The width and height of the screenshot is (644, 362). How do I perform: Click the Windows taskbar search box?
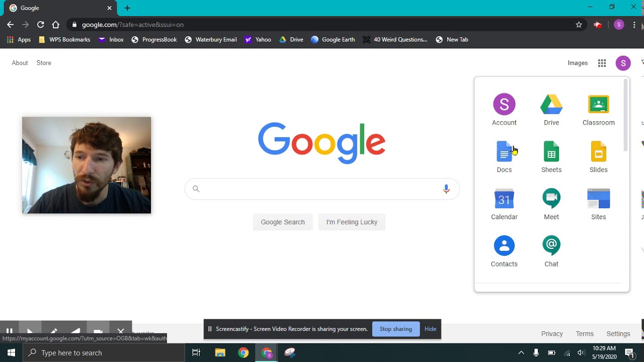[104, 352]
